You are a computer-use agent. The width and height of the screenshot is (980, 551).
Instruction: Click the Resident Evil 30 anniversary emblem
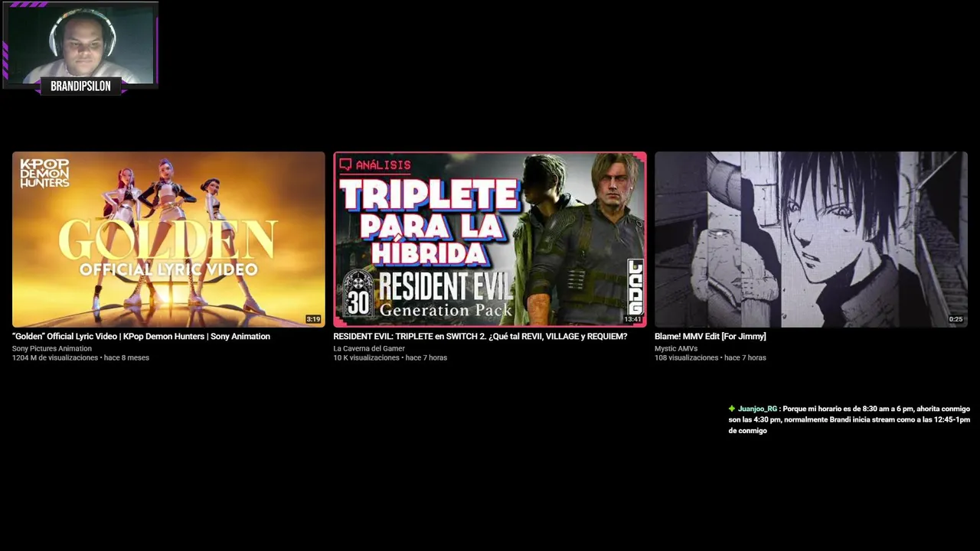[x=358, y=294]
